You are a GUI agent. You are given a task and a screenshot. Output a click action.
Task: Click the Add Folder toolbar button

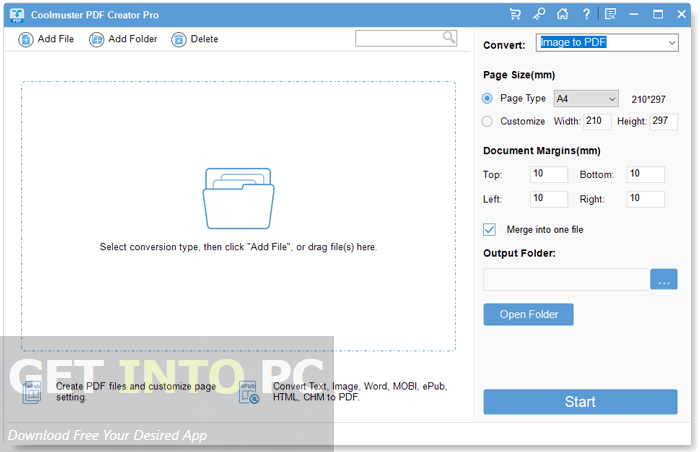(123, 39)
